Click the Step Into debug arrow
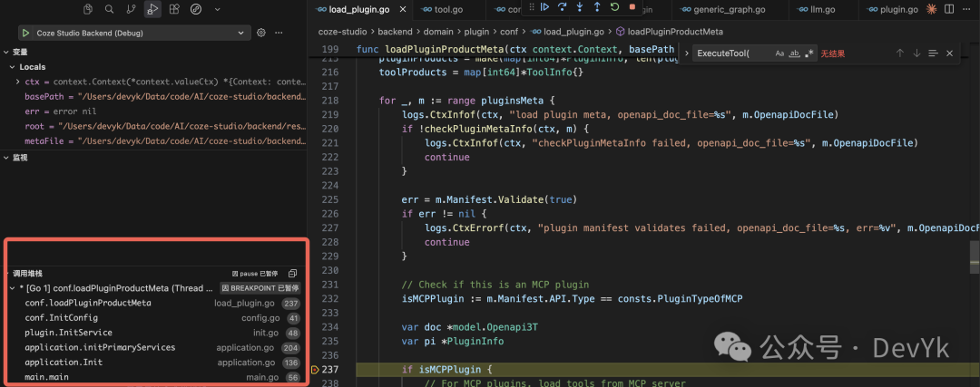 [x=580, y=7]
